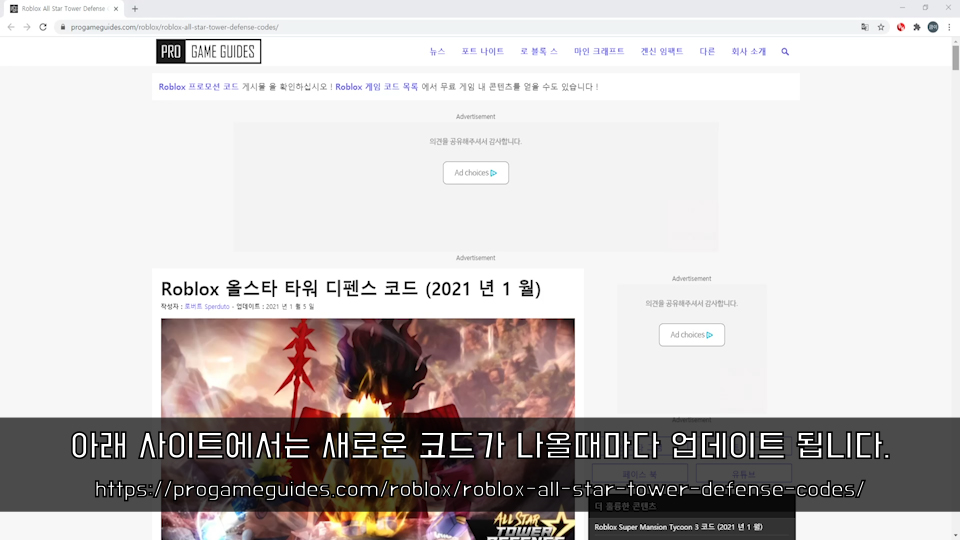Image resolution: width=960 pixels, height=540 pixels.
Task: Open the 마인 크래프트 menu item
Action: (x=599, y=51)
